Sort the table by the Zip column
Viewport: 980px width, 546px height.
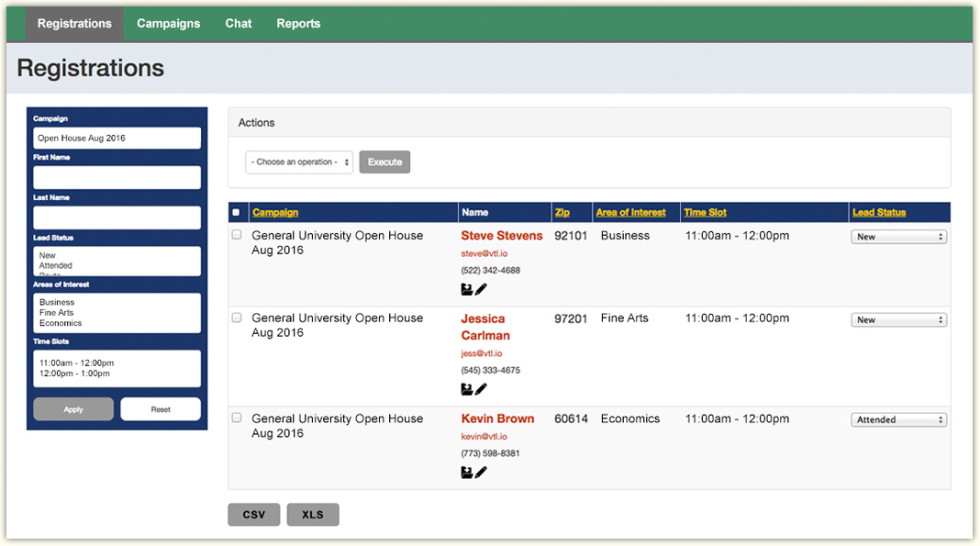(562, 213)
